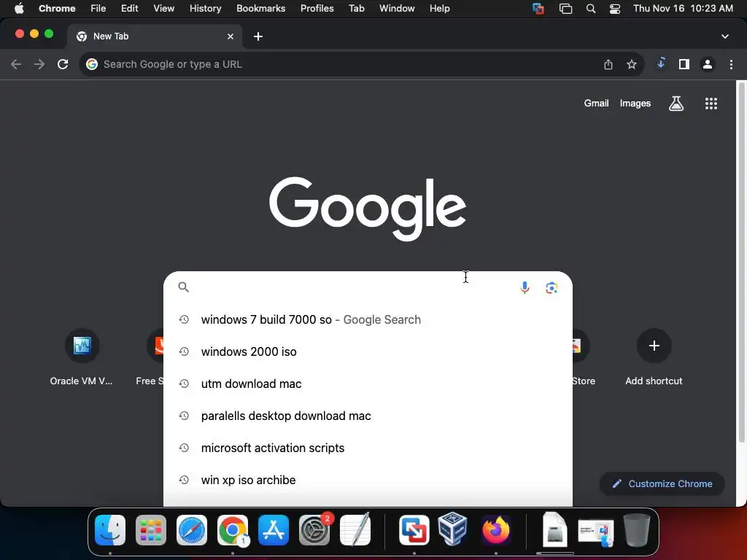This screenshot has height=560, width=747.
Task: Click the browser back arrow
Action: tap(16, 64)
